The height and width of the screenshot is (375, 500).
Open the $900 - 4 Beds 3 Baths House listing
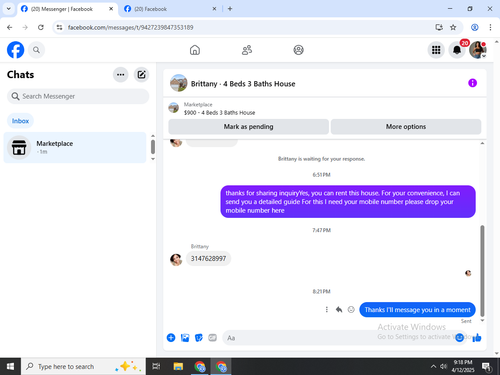219,113
